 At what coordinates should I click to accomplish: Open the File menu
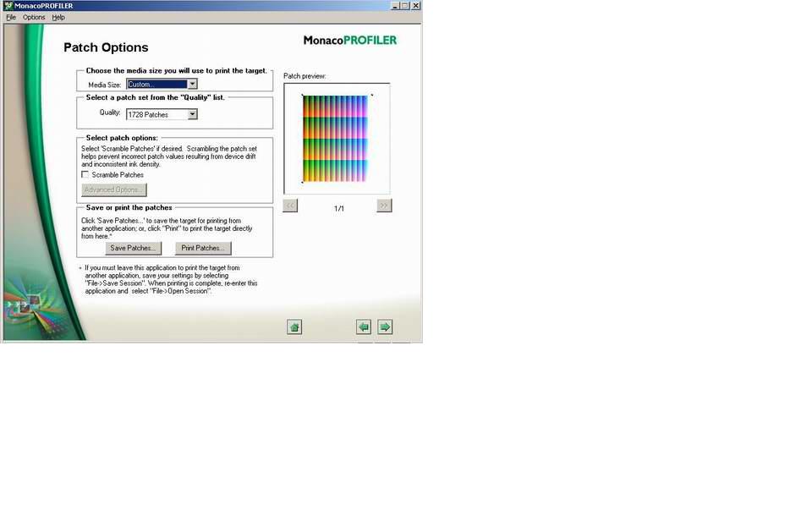(11, 17)
